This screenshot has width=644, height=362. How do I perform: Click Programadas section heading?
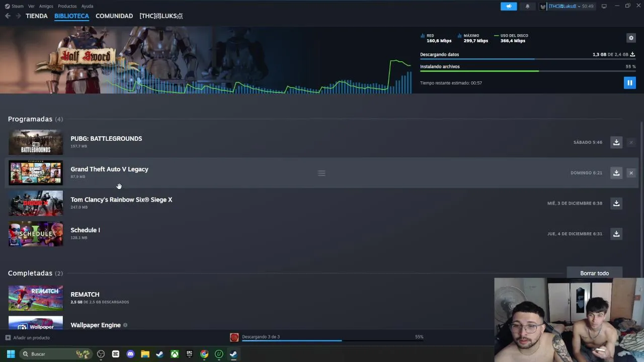(x=30, y=119)
